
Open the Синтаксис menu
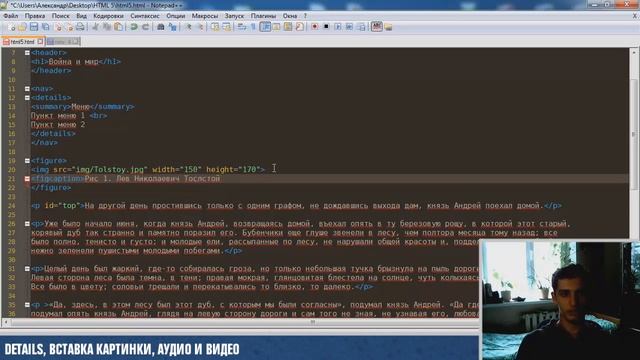[x=145, y=16]
